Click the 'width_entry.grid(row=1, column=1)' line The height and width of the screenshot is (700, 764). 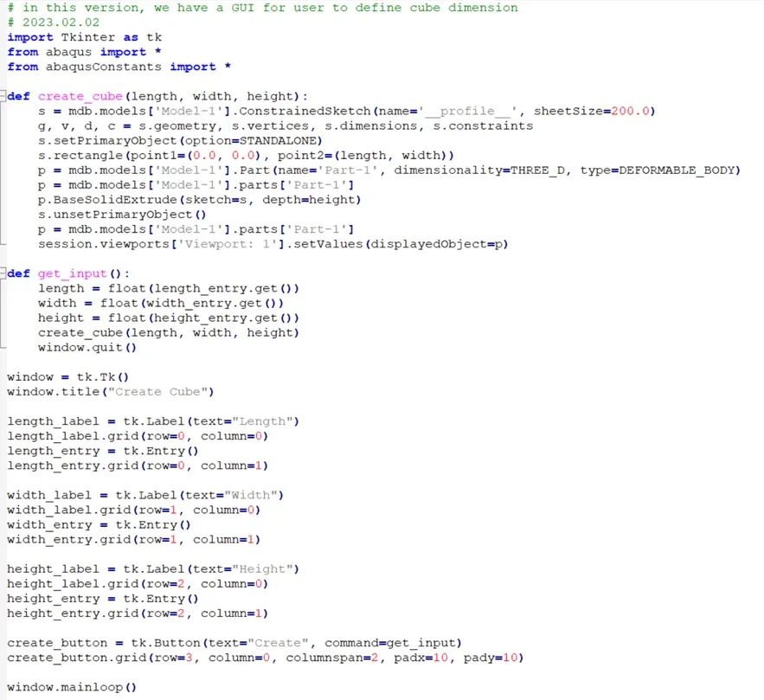pos(134,540)
